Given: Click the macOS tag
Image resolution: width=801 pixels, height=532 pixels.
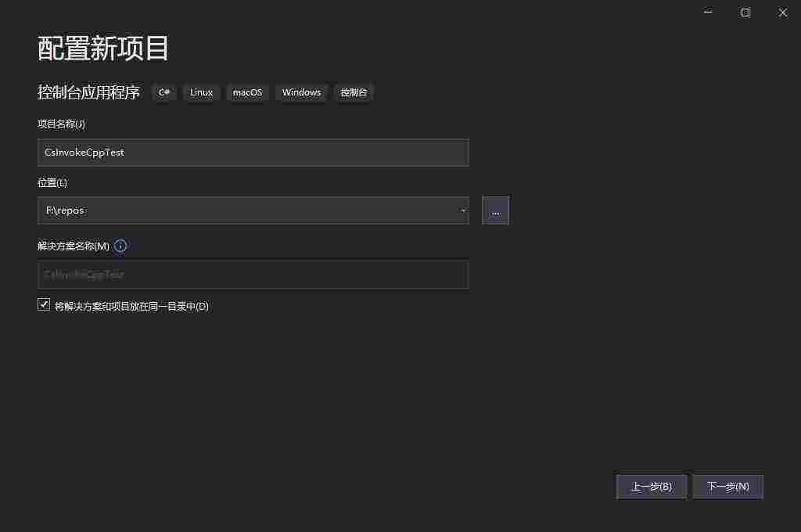Looking at the screenshot, I should (247, 92).
